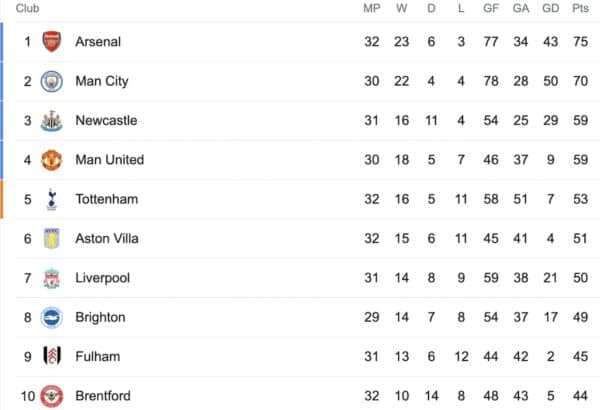Click the orange marker beside Tottenham
Viewport: 600px width, 410px height.
coord(2,199)
